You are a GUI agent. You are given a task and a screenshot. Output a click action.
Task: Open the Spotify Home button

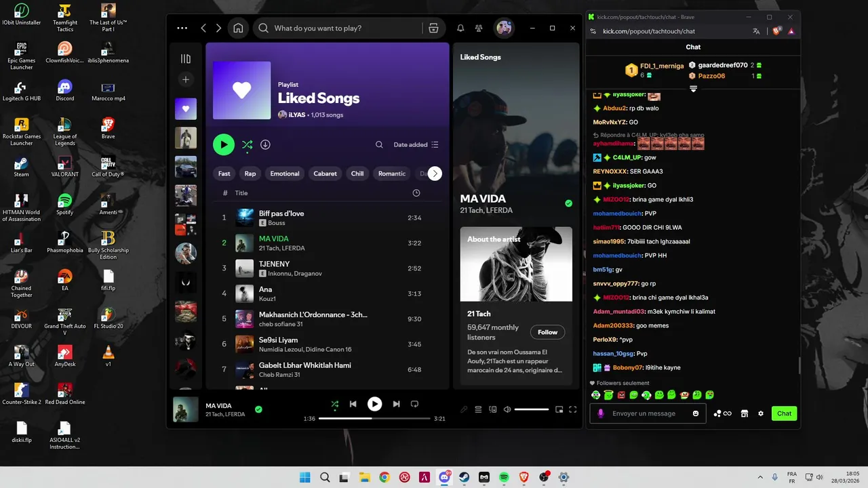coord(238,28)
